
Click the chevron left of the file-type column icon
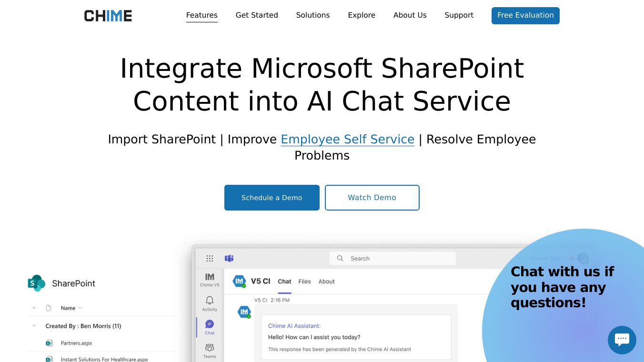34,308
